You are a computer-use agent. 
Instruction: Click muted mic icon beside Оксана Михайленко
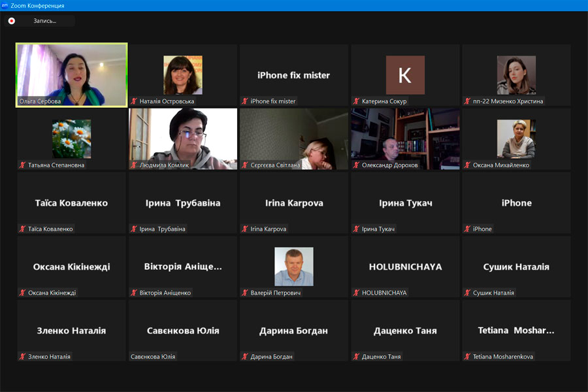point(468,165)
